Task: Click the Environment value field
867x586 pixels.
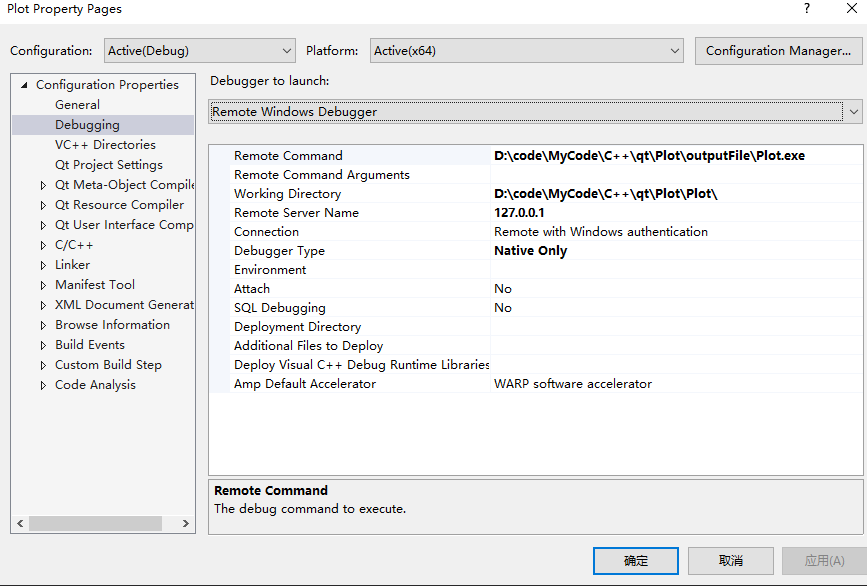Action: (676, 270)
